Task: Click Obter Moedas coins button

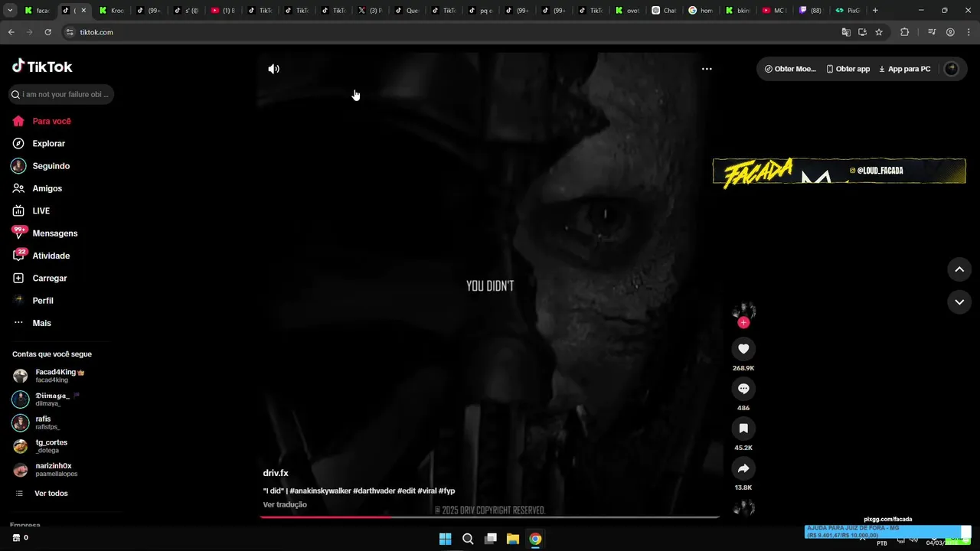Action: 790,69
